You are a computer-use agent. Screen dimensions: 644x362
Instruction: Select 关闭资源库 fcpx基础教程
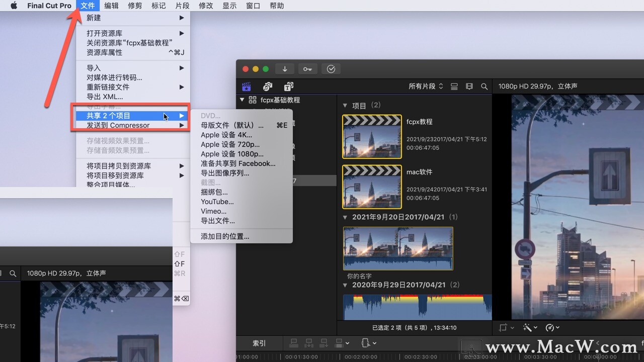133,43
